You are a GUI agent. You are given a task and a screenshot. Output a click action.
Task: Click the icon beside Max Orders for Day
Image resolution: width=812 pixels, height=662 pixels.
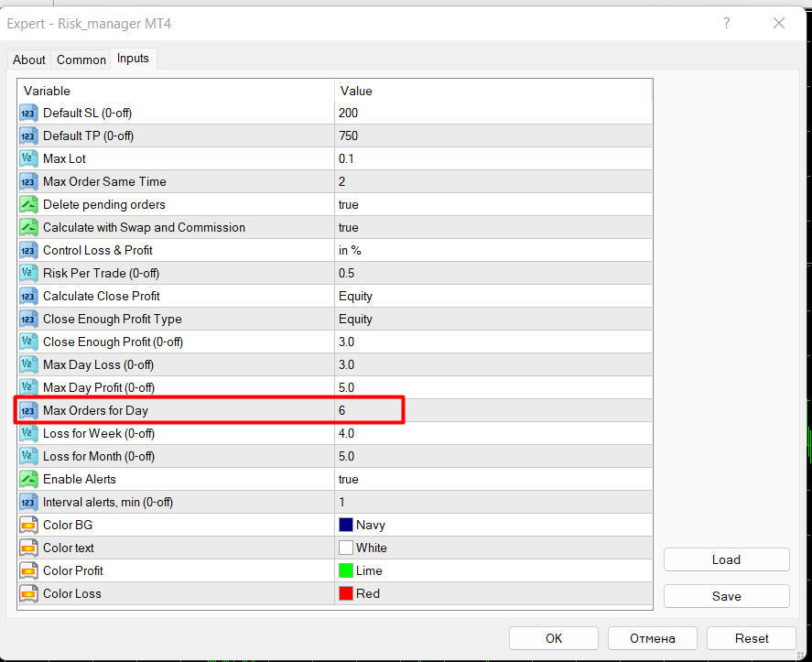(28, 410)
